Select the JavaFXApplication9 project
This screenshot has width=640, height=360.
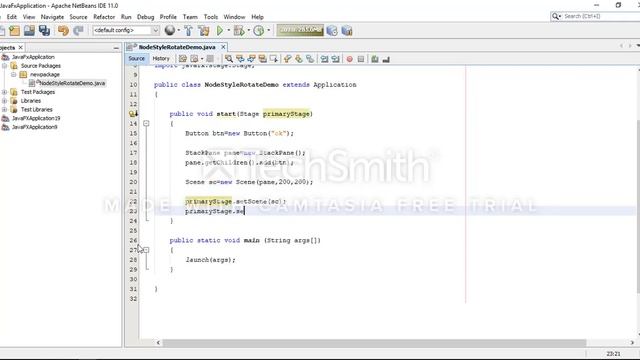coord(34,127)
